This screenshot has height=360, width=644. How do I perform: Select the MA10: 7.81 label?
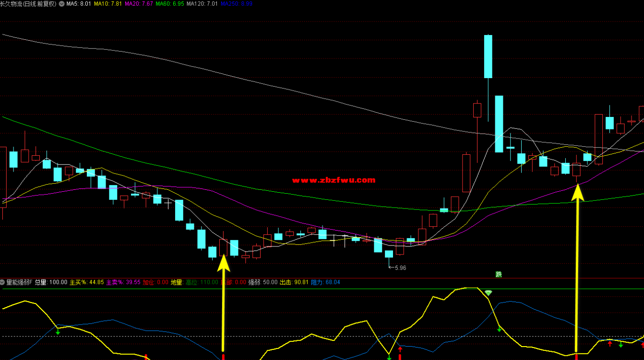(108, 3)
